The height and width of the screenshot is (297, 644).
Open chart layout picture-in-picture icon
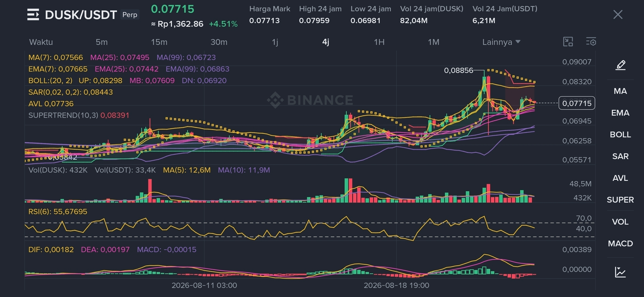click(x=568, y=42)
